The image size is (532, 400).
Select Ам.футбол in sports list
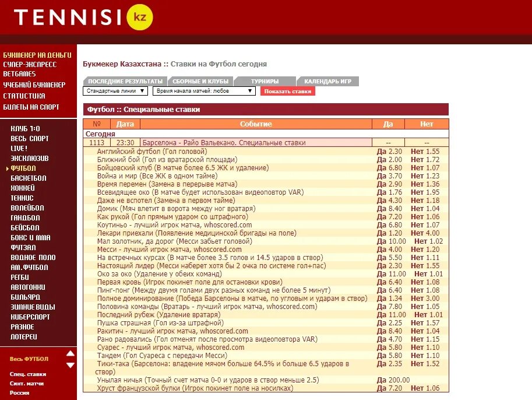[29, 267]
